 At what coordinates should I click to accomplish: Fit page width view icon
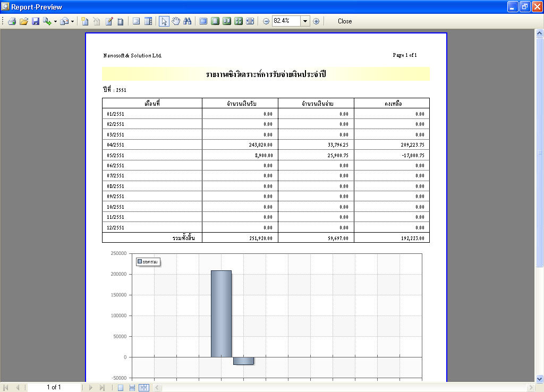pos(250,21)
